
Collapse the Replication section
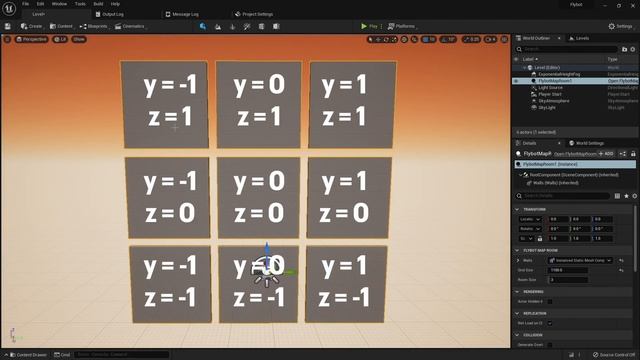click(517, 313)
